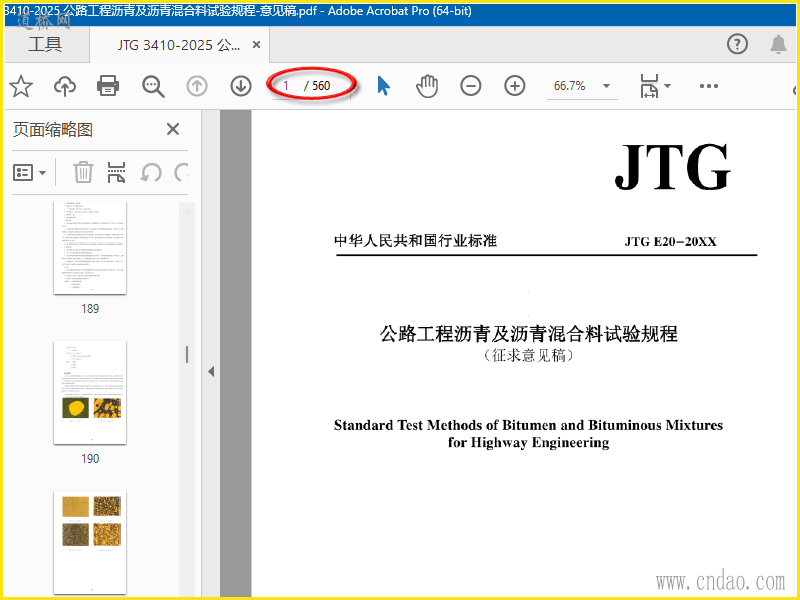Switch to the 工具 tab
This screenshot has width=800, height=600.
click(x=44, y=45)
